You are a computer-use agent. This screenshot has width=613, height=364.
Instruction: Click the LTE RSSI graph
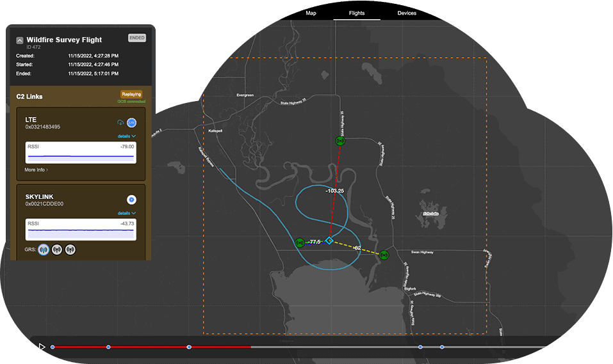[81, 152]
